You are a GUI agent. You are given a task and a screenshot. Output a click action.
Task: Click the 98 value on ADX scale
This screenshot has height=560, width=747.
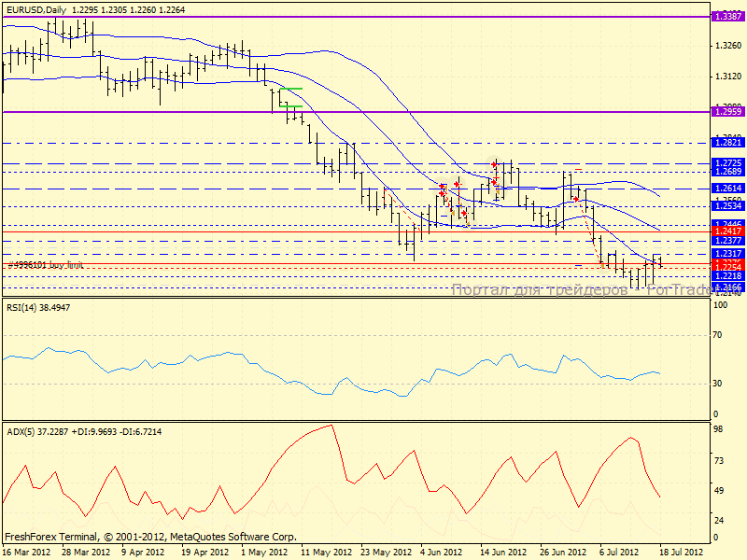pos(717,429)
